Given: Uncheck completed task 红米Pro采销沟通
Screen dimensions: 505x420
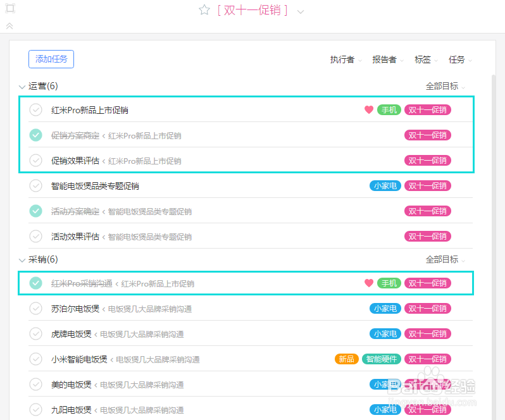Looking at the screenshot, I should (x=35, y=283).
